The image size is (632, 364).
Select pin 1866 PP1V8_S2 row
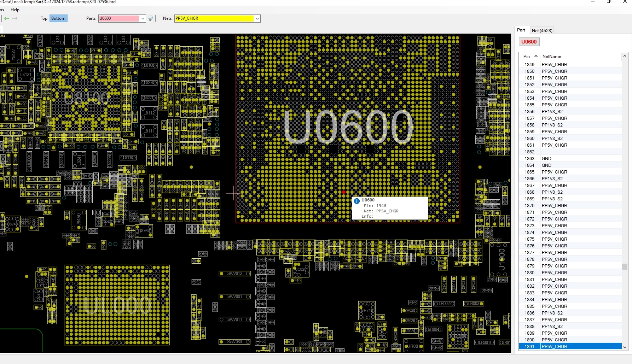(x=570, y=178)
